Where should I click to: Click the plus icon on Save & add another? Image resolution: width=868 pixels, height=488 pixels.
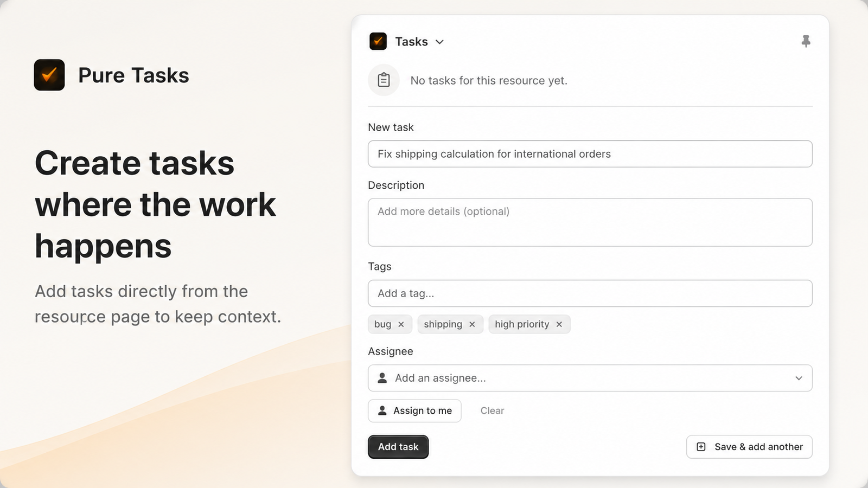701,447
